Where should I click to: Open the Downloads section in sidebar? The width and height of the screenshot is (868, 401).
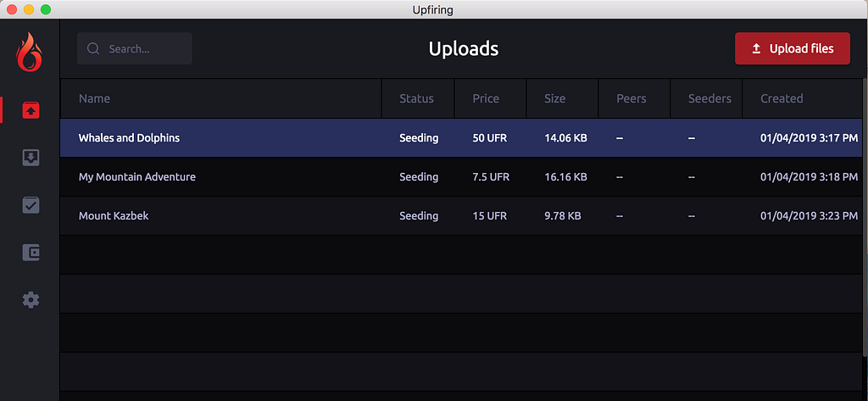(x=31, y=158)
